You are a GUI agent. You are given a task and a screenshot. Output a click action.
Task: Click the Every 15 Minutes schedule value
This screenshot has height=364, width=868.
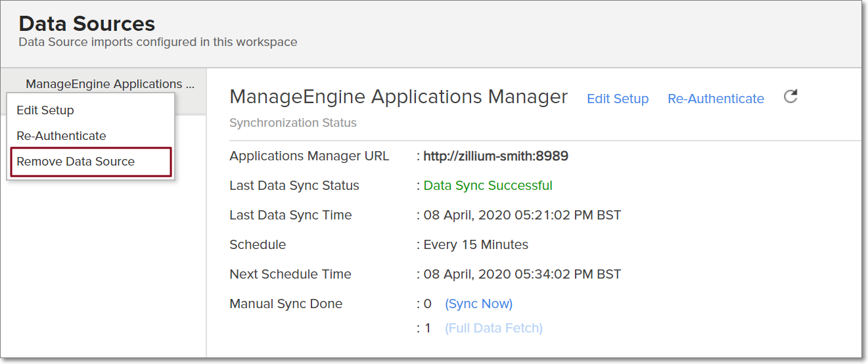(x=476, y=244)
